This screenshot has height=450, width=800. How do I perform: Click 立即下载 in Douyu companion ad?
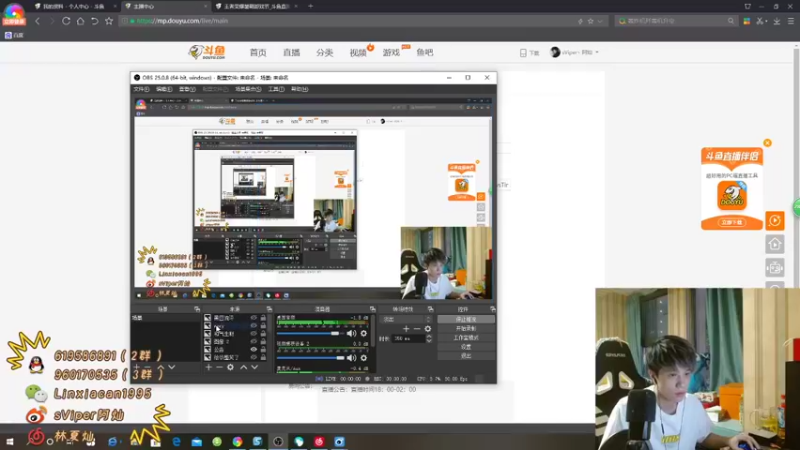[732, 222]
